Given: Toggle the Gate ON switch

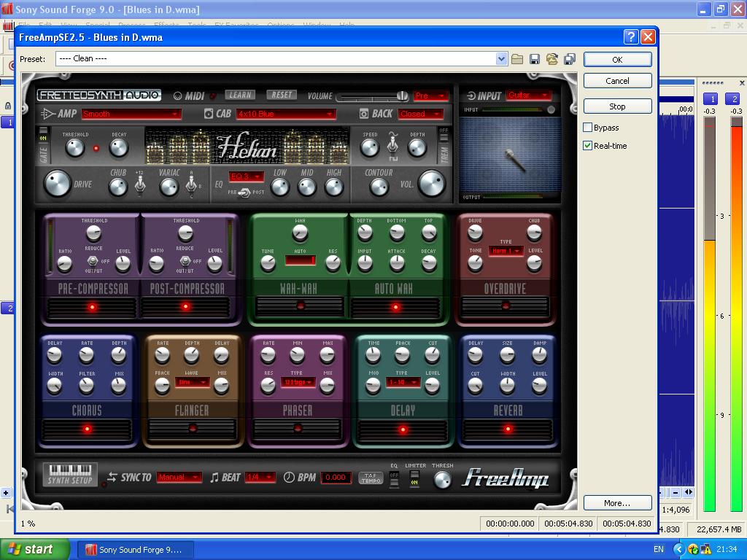Looking at the screenshot, I should coord(43,136).
